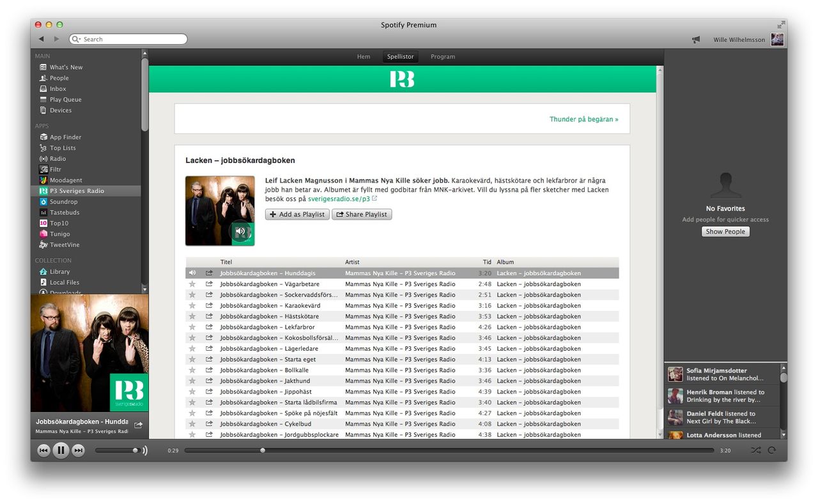Adjust the volume slider

[117, 450]
